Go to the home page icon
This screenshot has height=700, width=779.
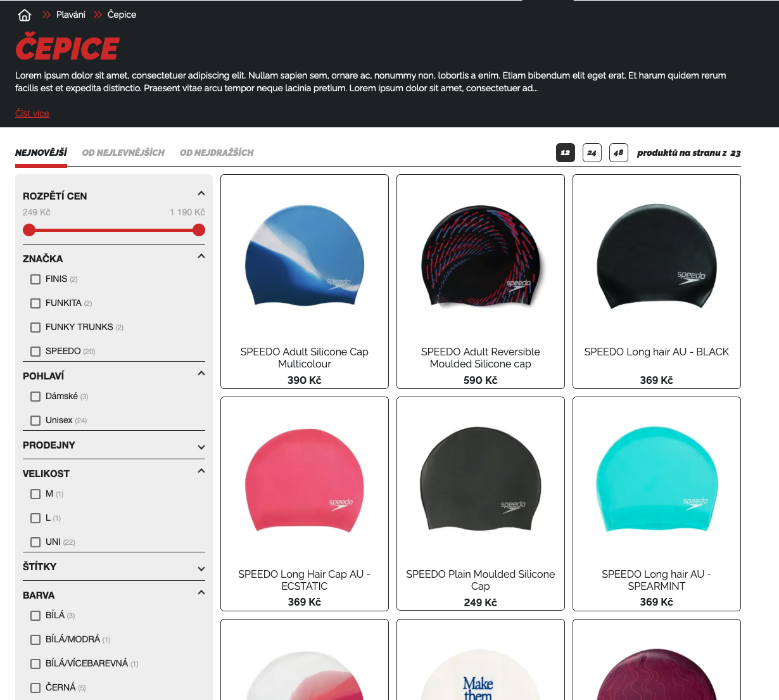coord(25,15)
